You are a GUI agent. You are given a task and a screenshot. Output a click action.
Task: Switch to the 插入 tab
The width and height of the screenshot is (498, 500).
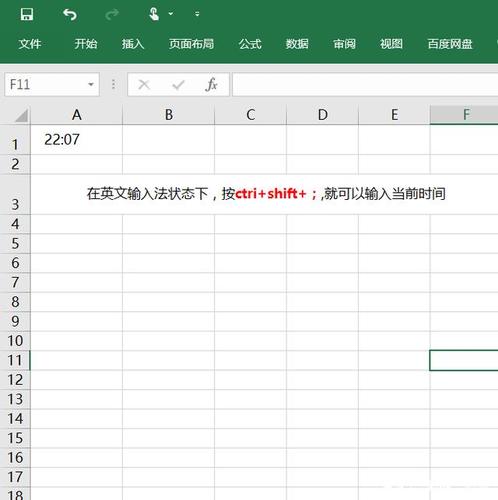133,44
